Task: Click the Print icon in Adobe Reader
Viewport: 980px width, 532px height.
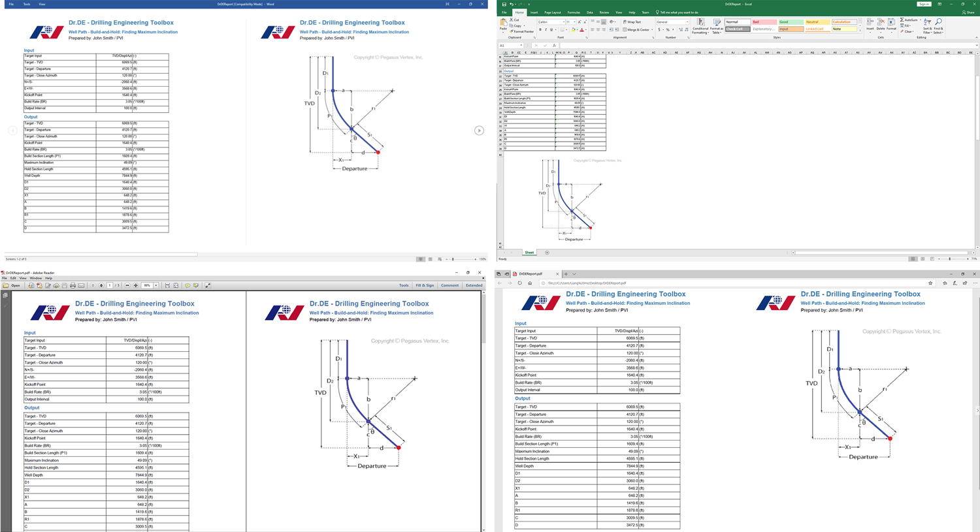Action: (x=73, y=285)
